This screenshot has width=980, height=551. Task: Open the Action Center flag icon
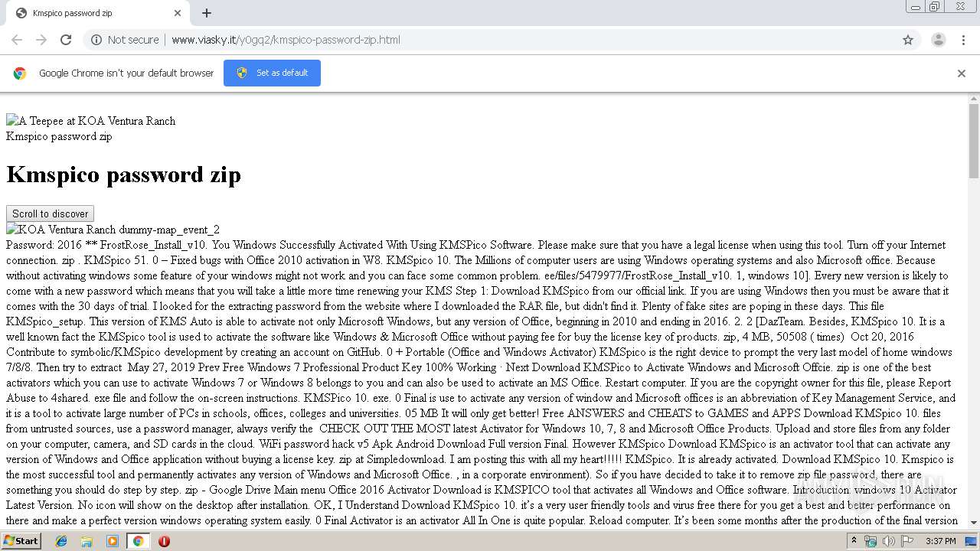(906, 541)
